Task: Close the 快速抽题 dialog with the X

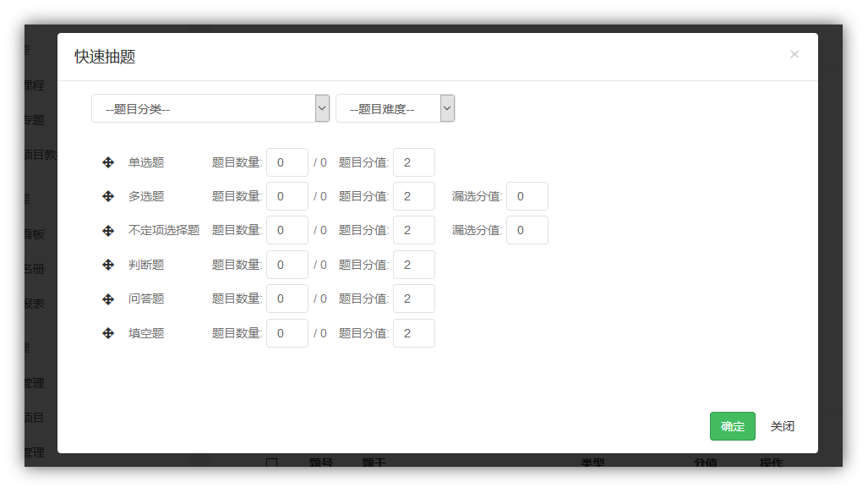Action: pyautogui.click(x=794, y=54)
